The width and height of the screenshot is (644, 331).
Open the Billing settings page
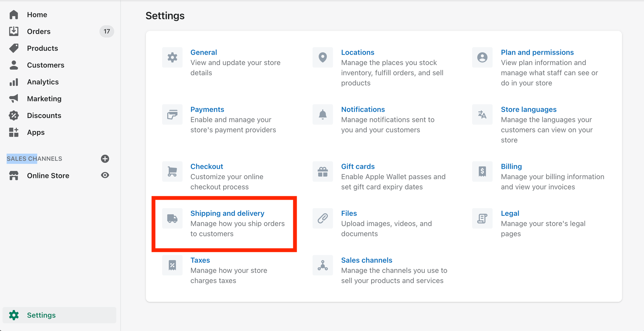point(511,166)
